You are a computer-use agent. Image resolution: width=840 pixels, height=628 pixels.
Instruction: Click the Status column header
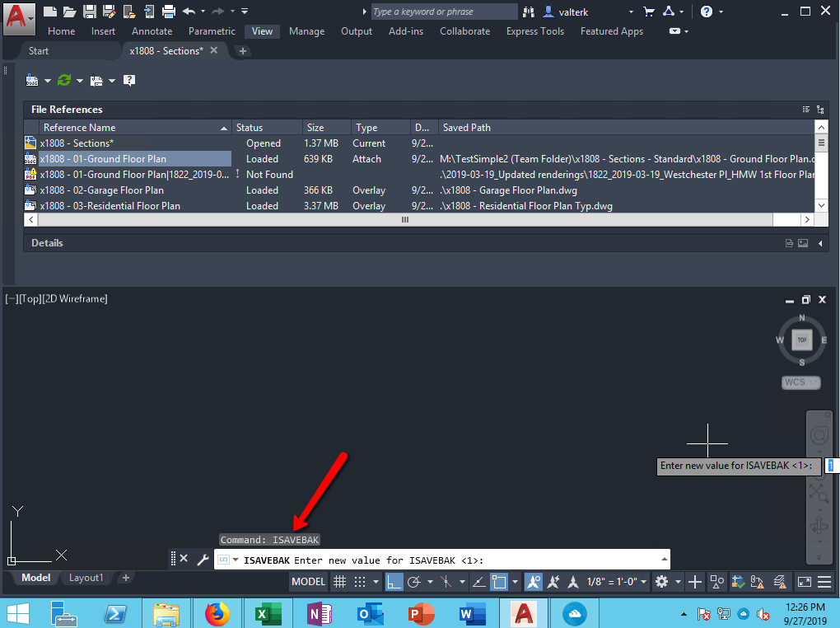click(x=267, y=128)
